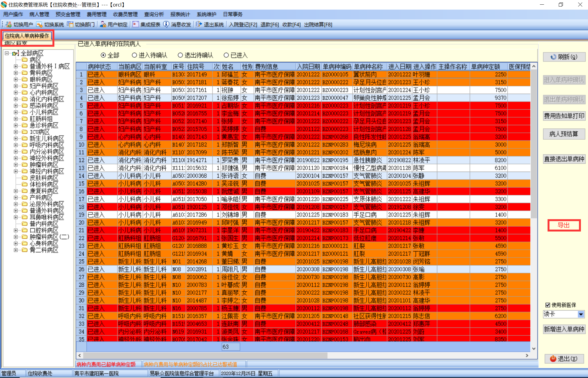
Task: Open the 读卡 dropdown arrow
Action: coord(581,314)
